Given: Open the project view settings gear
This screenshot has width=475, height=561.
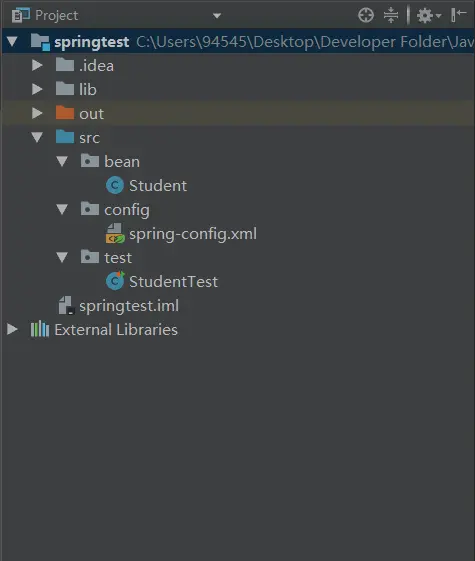Looking at the screenshot, I should [429, 15].
